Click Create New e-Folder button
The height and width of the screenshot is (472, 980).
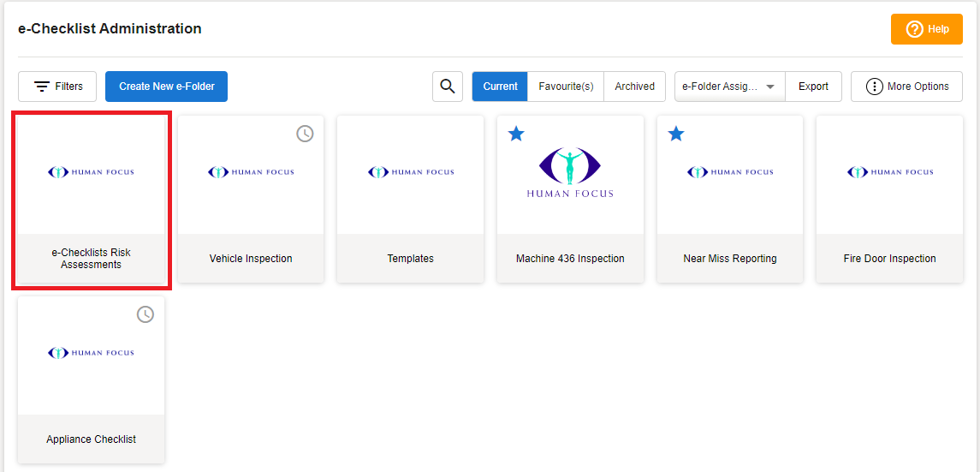(x=166, y=87)
